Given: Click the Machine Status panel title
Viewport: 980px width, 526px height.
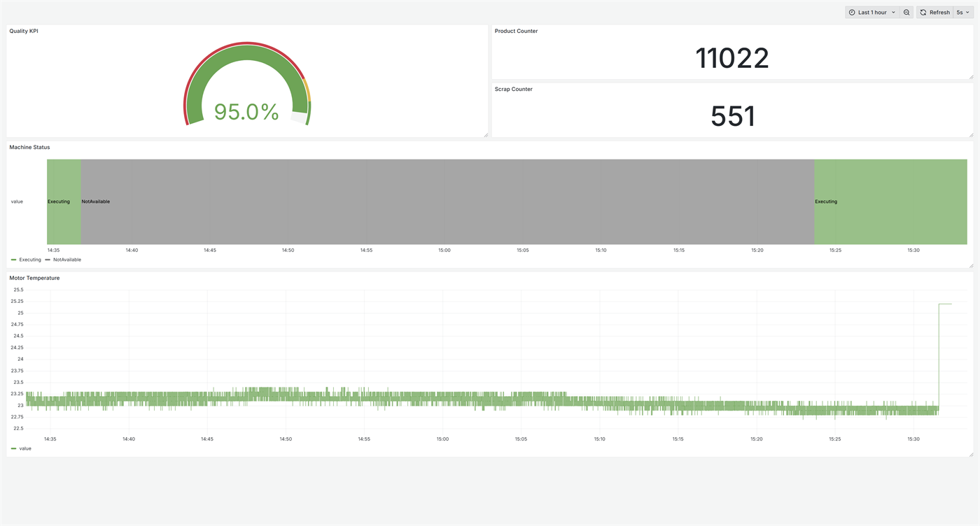Looking at the screenshot, I should 29,147.
